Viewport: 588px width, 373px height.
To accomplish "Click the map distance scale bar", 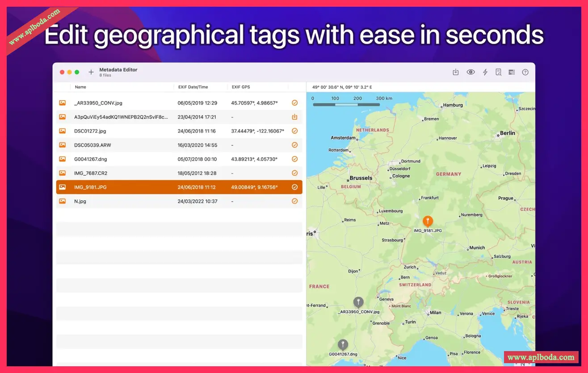I will [346, 105].
